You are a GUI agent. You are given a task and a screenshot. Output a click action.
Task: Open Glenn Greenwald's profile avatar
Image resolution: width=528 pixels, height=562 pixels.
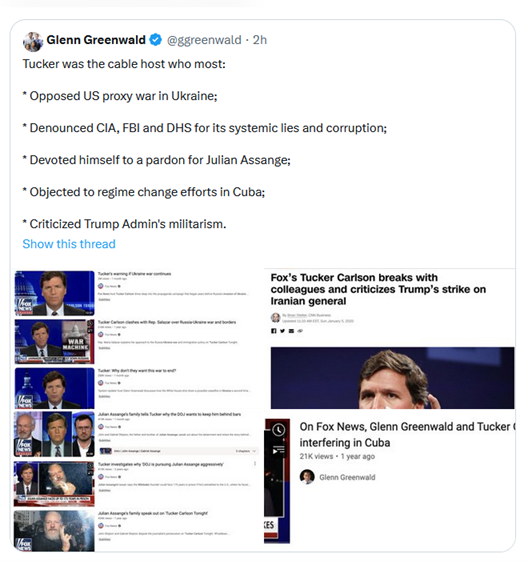point(33,41)
